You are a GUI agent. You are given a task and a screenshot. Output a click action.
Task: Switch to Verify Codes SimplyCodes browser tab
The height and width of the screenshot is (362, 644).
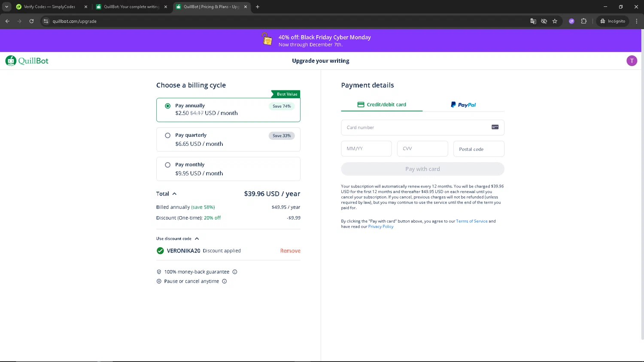click(x=49, y=7)
